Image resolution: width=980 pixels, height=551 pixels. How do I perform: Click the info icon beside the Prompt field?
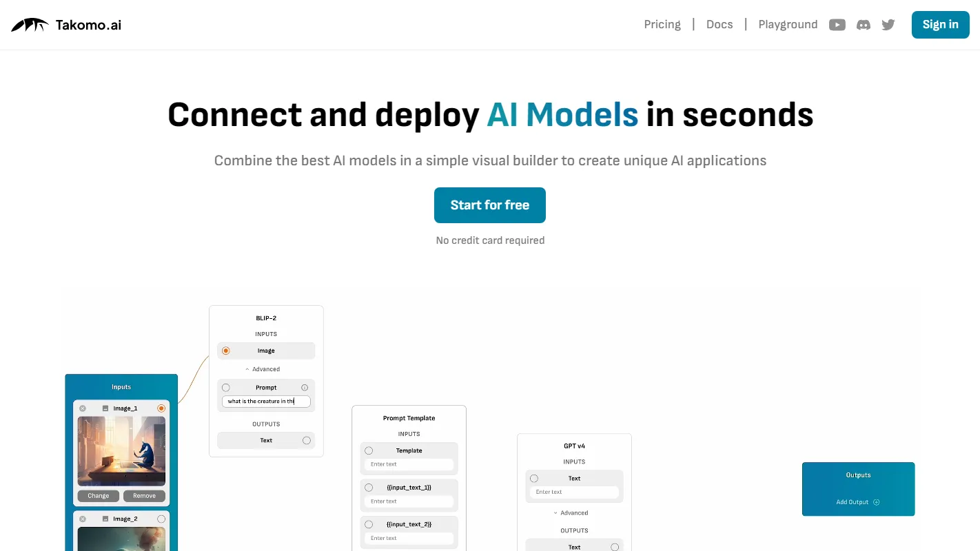pyautogui.click(x=305, y=387)
